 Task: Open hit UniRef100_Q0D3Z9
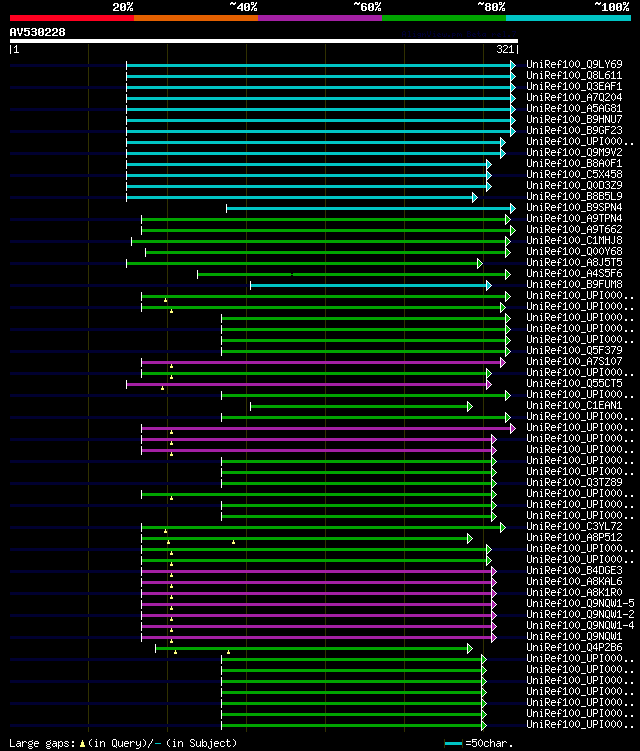(x=574, y=185)
